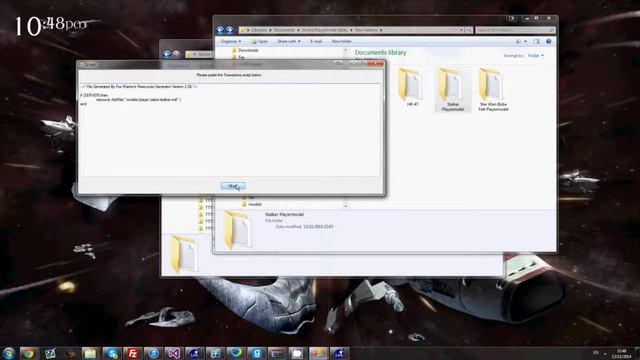Go back in the Documents library window

click(220, 30)
